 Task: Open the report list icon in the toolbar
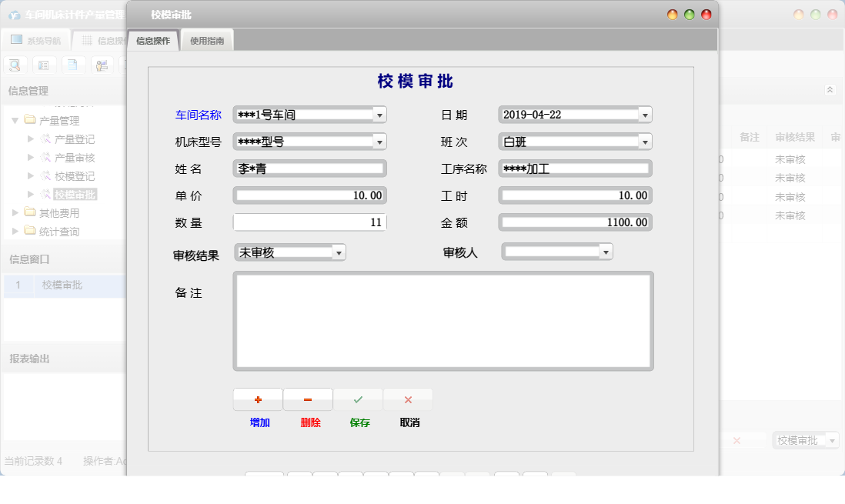point(44,65)
